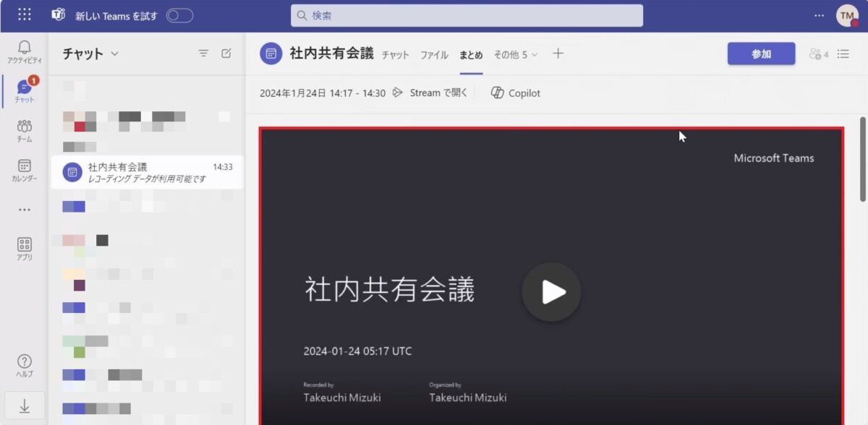This screenshot has height=425, width=868.
Task: Open the meeting roster list view icon
Action: 843,53
